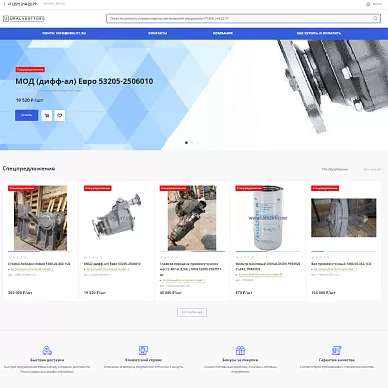Click the fast delivery icon
The height and width of the screenshot is (388, 388).
coord(47,350)
